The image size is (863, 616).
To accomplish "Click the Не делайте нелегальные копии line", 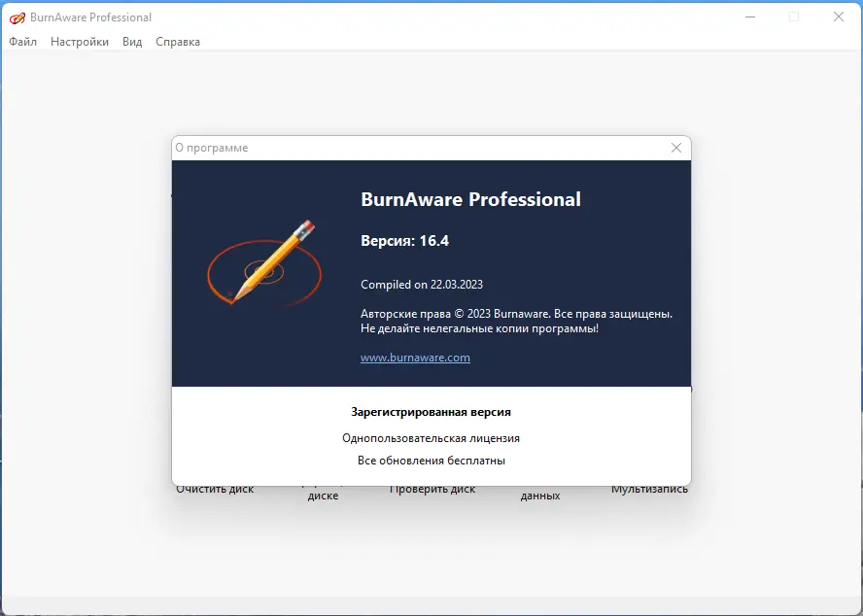I will (479, 328).
